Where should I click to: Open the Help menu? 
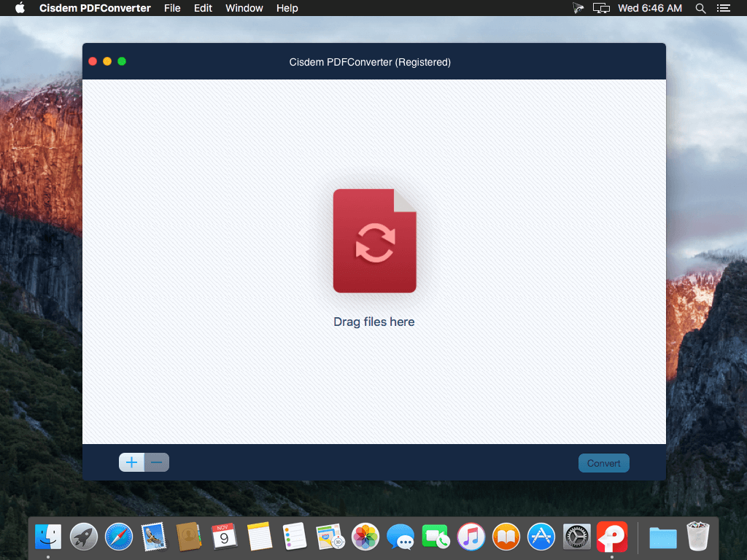[287, 8]
